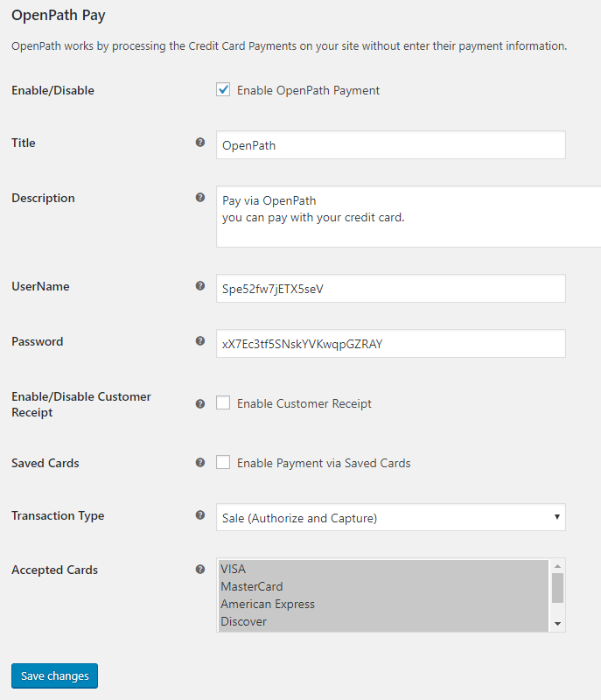Screen dimensions: 601x700
Task: Click the help icon beside UserName
Action: pos(200,286)
